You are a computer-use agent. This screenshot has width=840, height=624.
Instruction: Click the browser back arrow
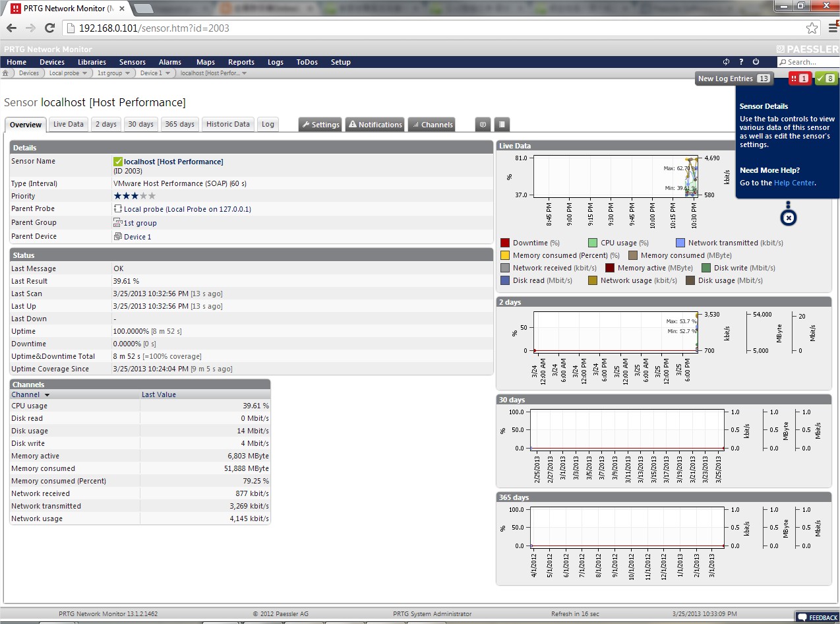[x=11, y=28]
